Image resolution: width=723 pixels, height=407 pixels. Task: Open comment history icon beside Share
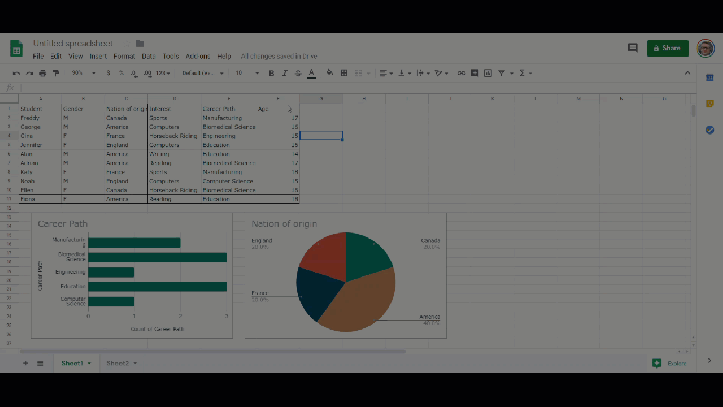(x=632, y=47)
